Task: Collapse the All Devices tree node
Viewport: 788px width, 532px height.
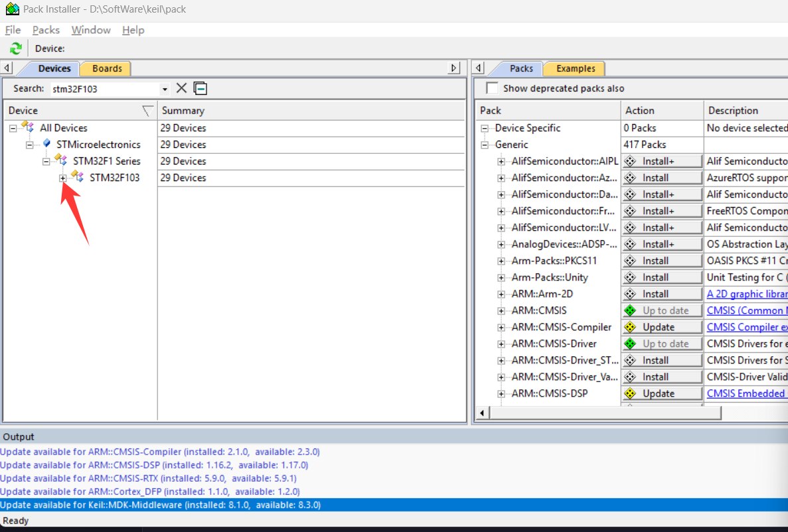Action: pyautogui.click(x=13, y=128)
